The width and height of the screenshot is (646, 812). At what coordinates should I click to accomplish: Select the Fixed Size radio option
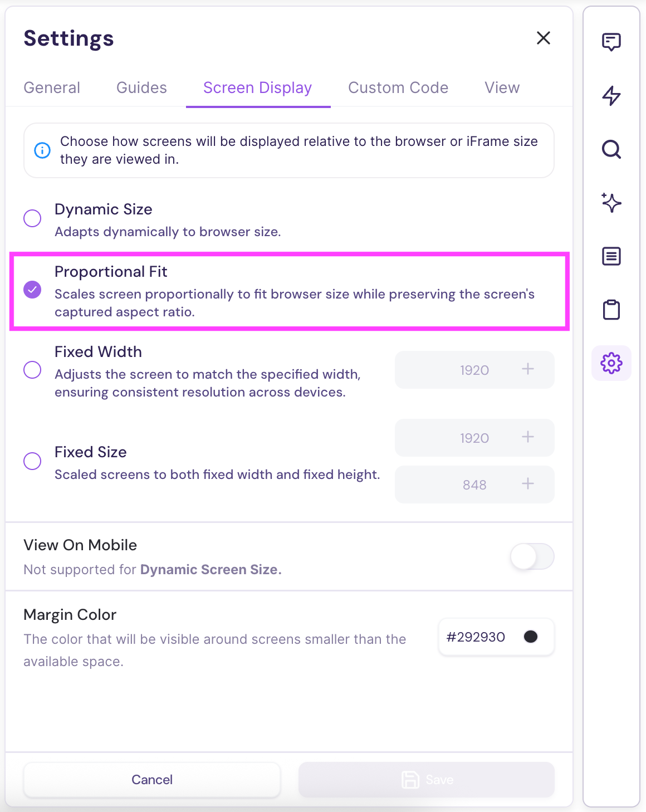coord(32,461)
